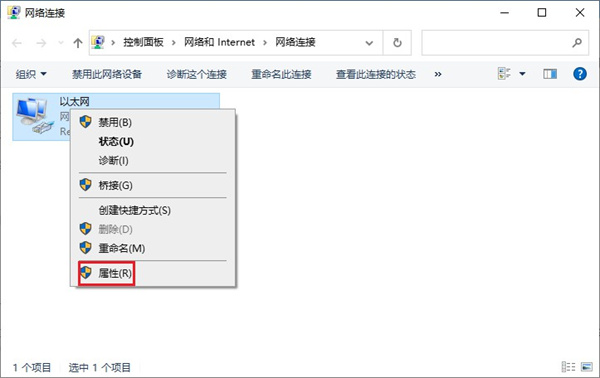Screen dimensions: 600x378
Task: Choose 属性(R) from context menu
Action: 153,273
